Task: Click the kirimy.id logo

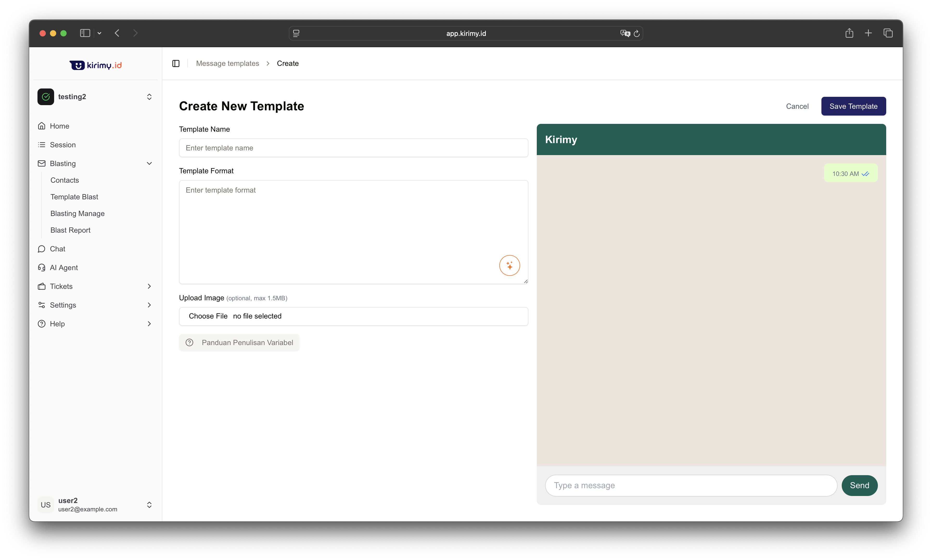Action: click(95, 65)
